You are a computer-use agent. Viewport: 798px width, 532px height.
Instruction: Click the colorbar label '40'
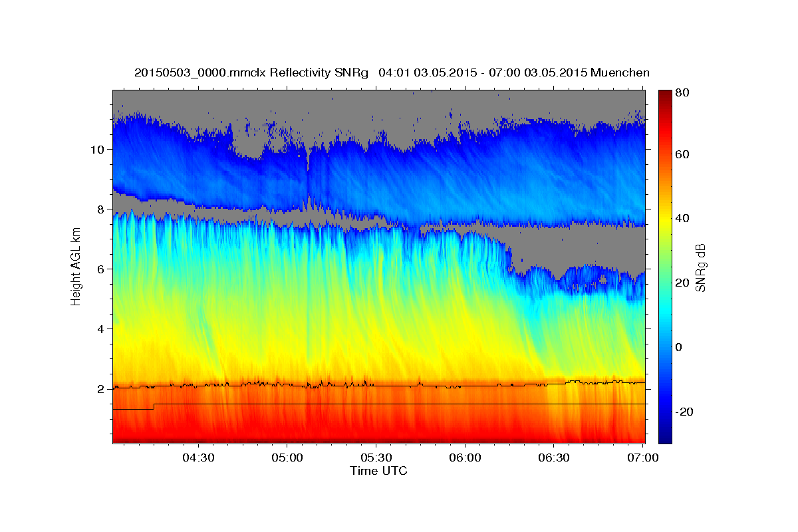[681, 219]
